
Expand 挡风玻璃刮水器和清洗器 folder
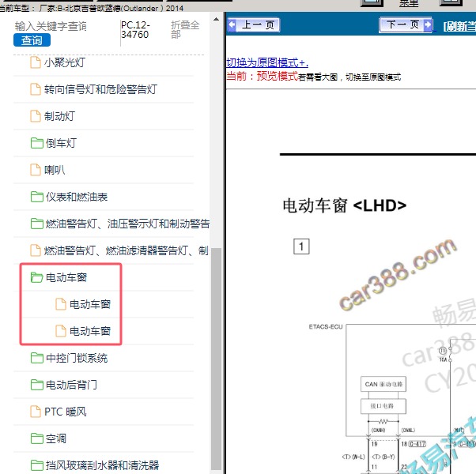pos(102,465)
